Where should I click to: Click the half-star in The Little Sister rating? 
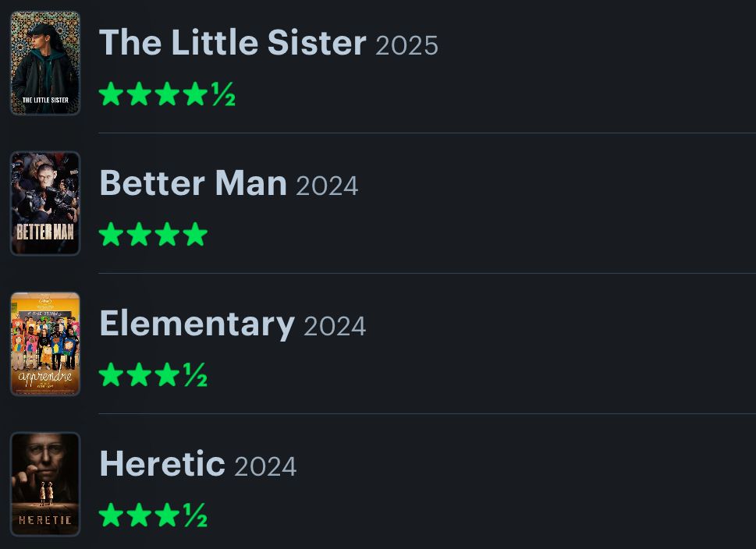[x=223, y=94]
